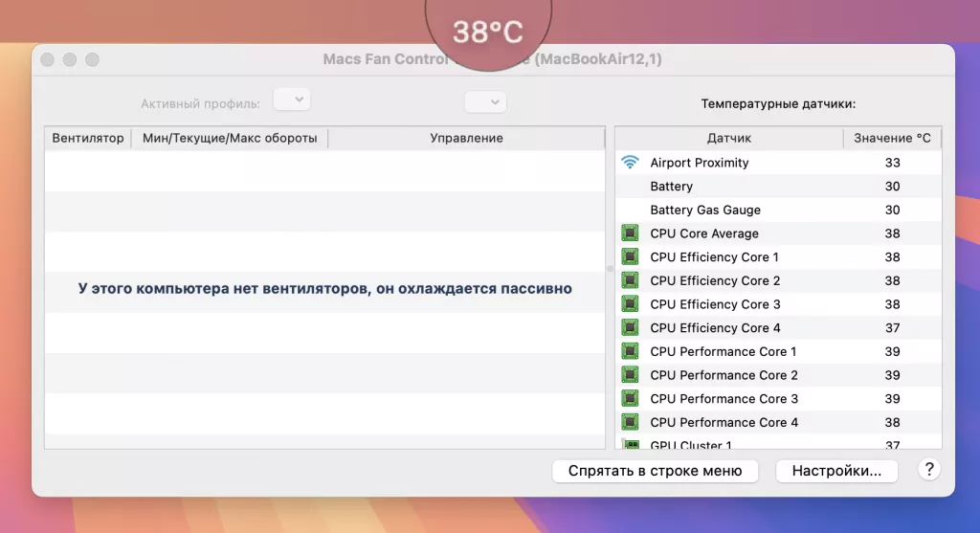Click the chip icon for CPU Performance Core 1
The width and height of the screenshot is (980, 533).
click(630, 351)
